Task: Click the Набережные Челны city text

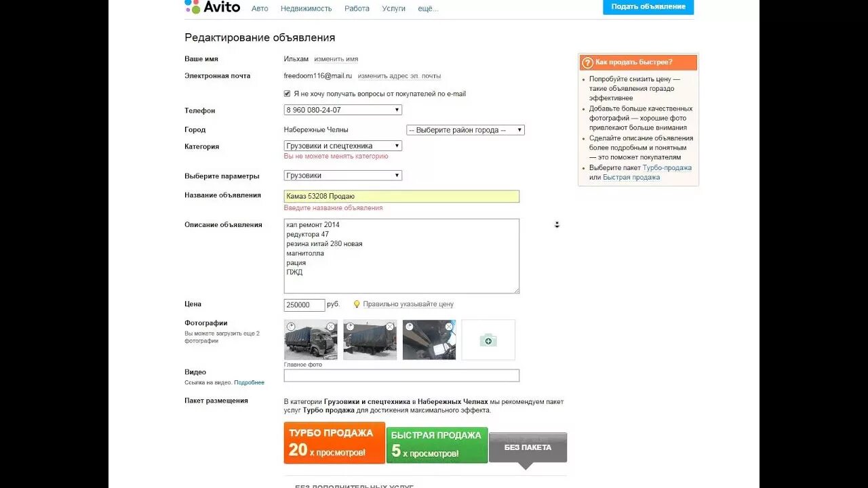Action: tap(316, 129)
